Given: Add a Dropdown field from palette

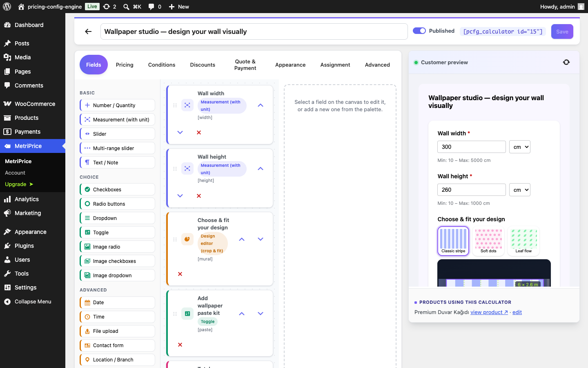Looking at the screenshot, I should point(118,218).
